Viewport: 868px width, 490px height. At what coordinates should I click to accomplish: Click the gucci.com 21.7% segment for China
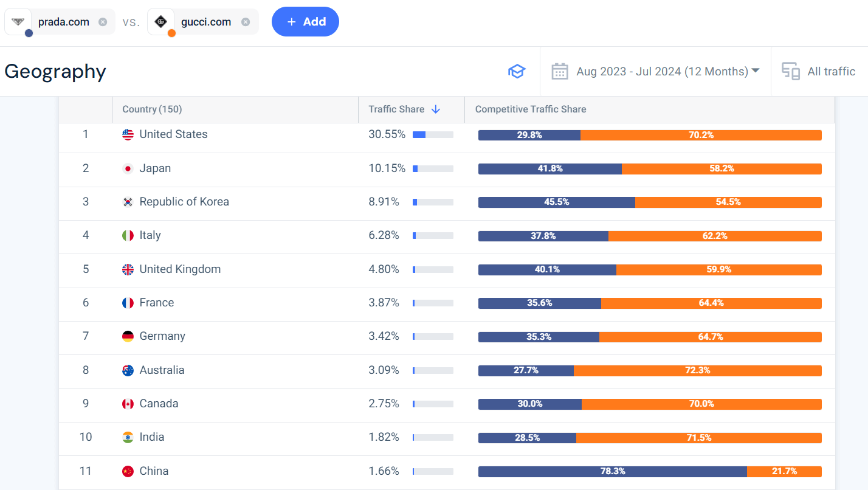click(x=784, y=471)
